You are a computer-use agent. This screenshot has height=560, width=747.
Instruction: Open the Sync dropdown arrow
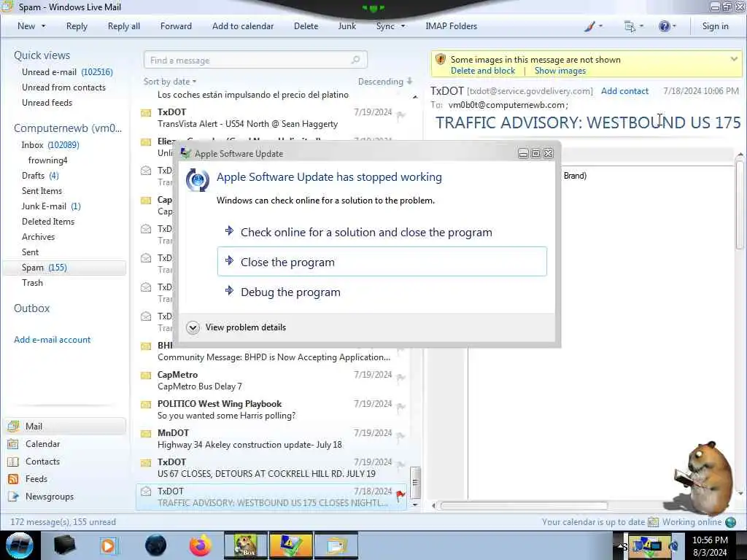(x=403, y=26)
